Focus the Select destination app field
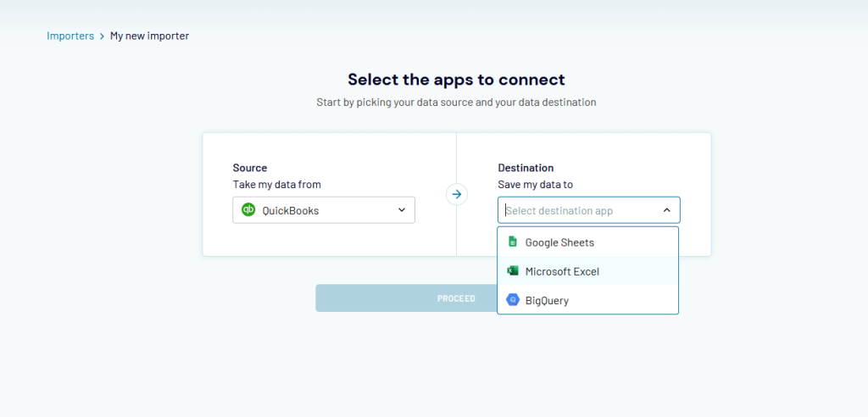Image resolution: width=868 pixels, height=417 pixels. point(589,210)
